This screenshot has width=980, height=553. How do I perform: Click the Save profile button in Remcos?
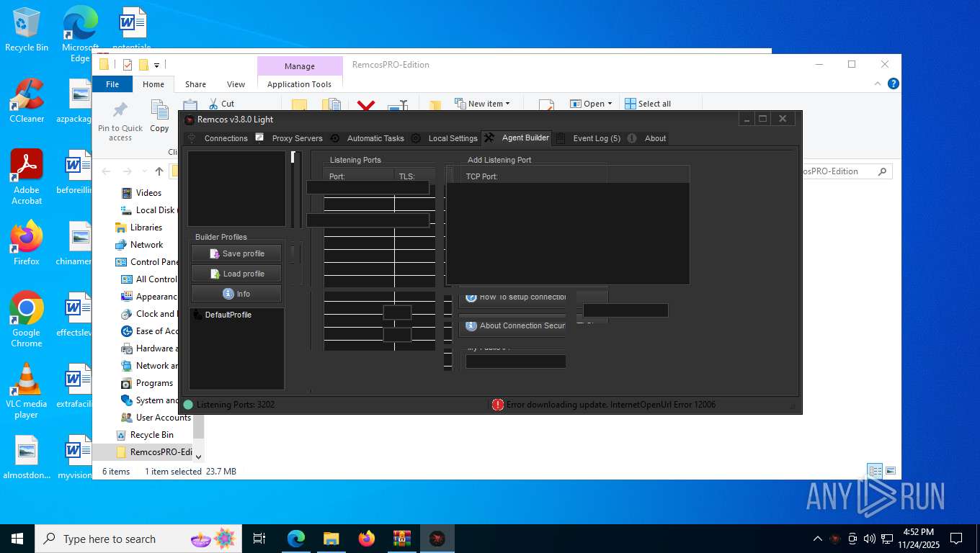(x=236, y=253)
